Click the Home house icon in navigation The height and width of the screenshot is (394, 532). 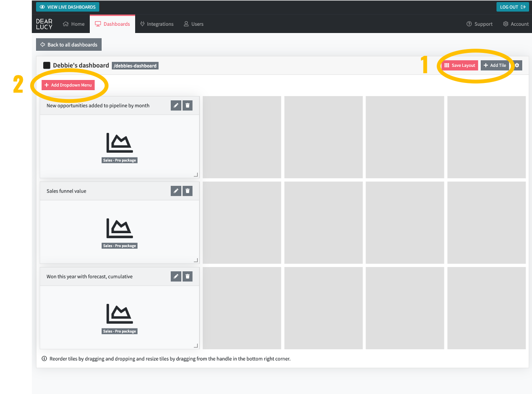(66, 24)
